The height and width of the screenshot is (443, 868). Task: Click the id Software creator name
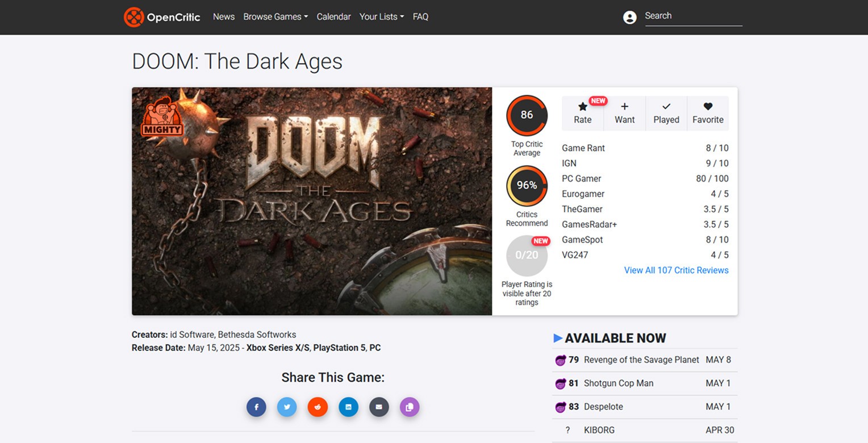(x=192, y=335)
